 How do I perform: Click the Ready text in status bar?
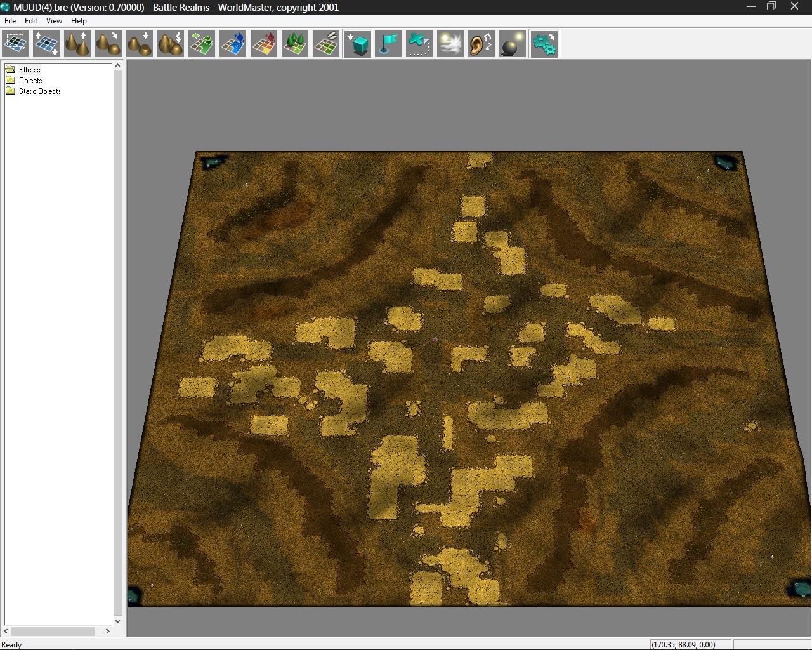click(11, 645)
